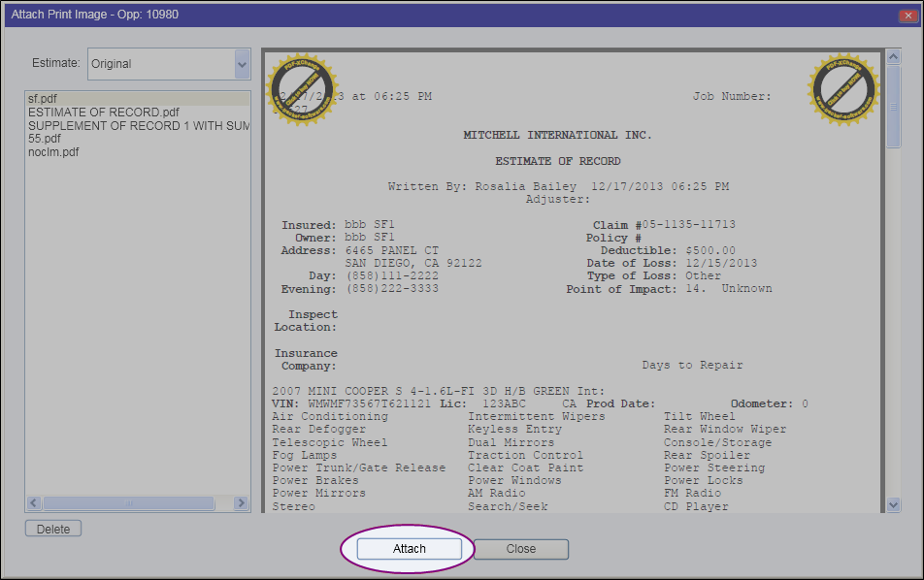
Task: Click the Console/Storage option text
Action: click(718, 442)
